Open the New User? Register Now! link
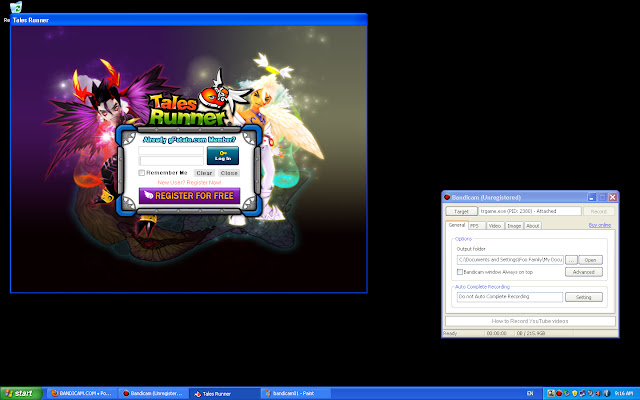 click(189, 182)
